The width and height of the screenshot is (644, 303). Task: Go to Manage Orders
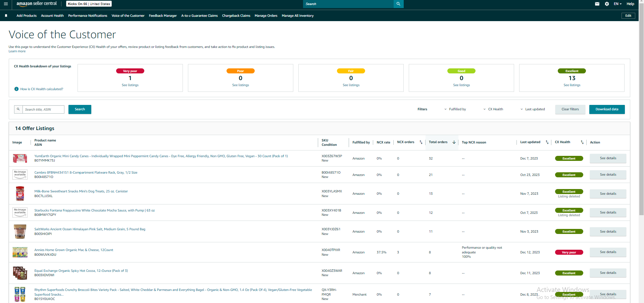coord(266,16)
